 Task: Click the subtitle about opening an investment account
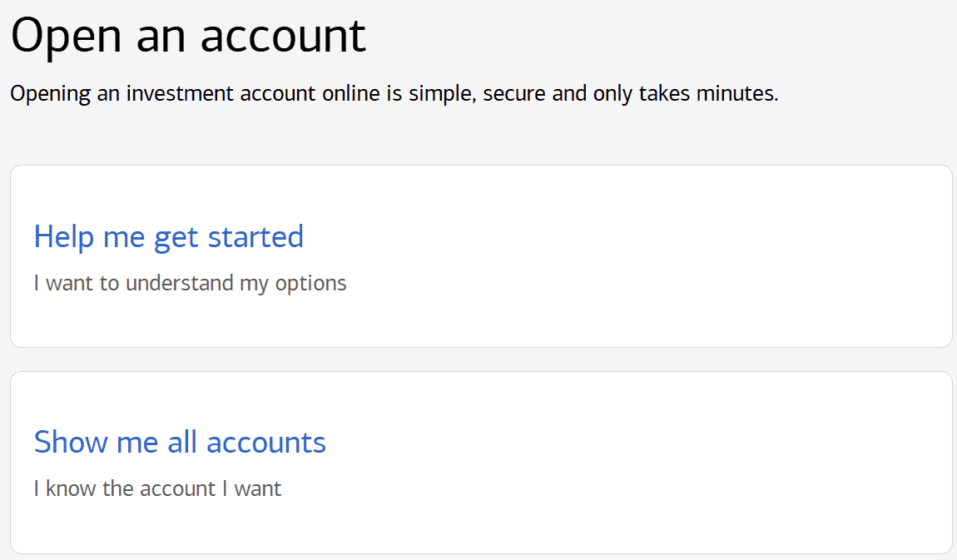tap(394, 93)
